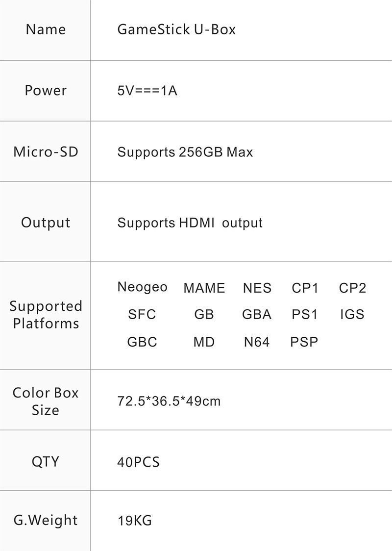Click the '40PCS' quantity value
This screenshot has width=392, height=551.
point(138,462)
